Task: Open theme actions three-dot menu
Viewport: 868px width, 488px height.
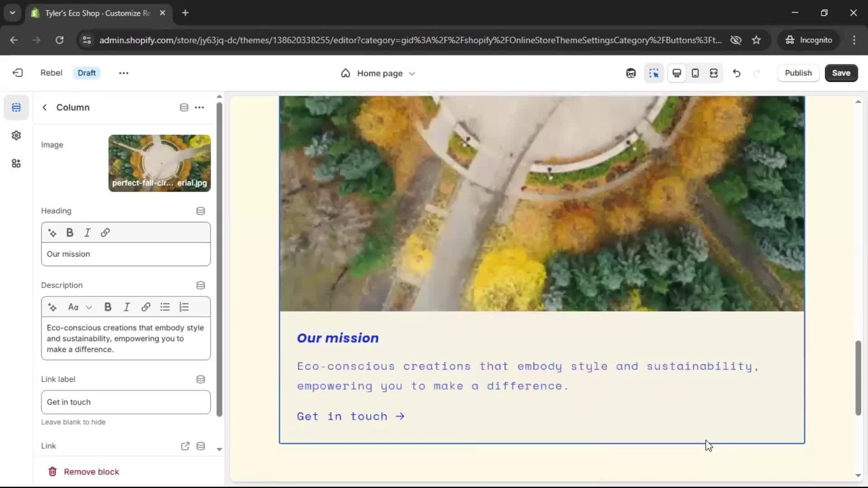Action: tap(123, 73)
